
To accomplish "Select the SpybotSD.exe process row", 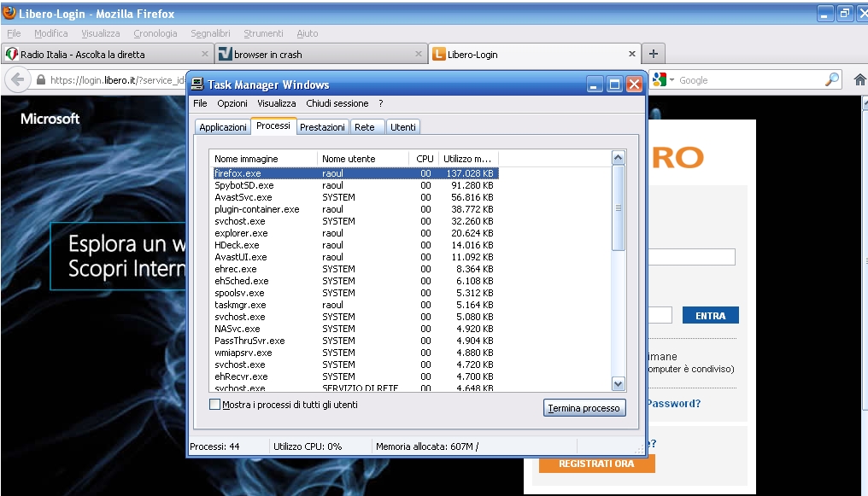I will (x=244, y=185).
